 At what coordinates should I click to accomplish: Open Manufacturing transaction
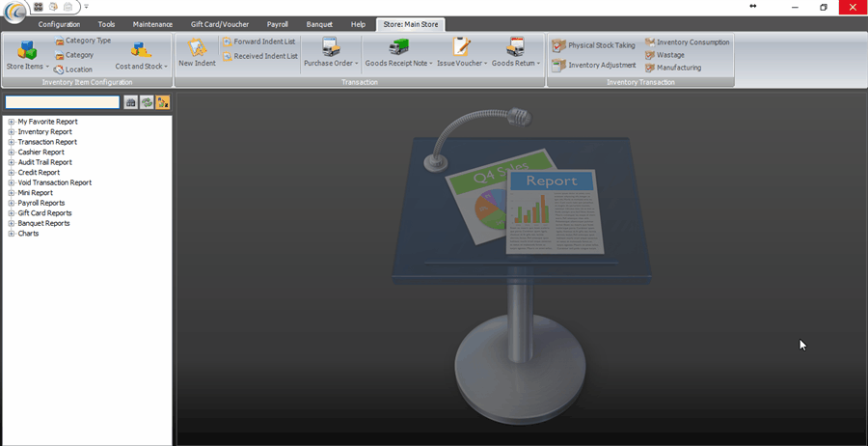[x=673, y=68]
